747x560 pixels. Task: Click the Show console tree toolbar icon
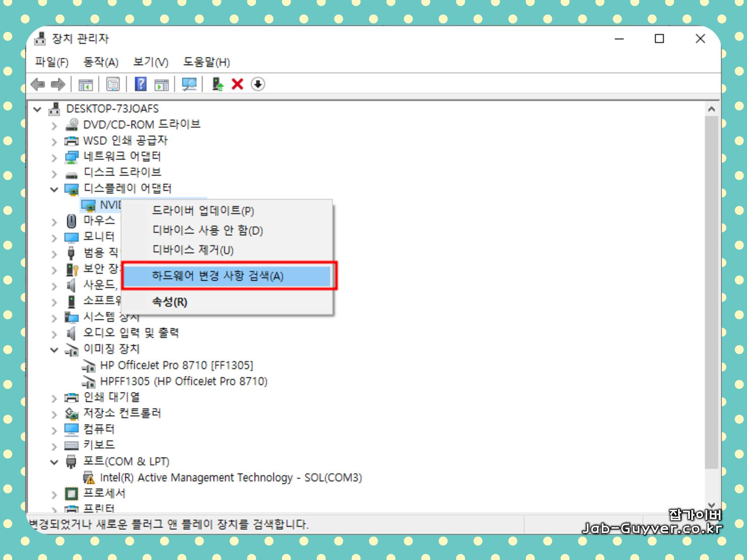click(86, 84)
